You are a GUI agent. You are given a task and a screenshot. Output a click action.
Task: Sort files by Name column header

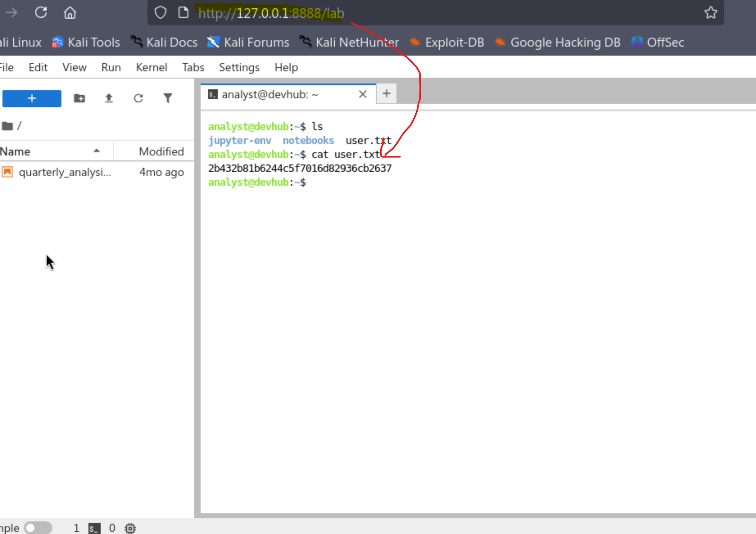(x=56, y=151)
